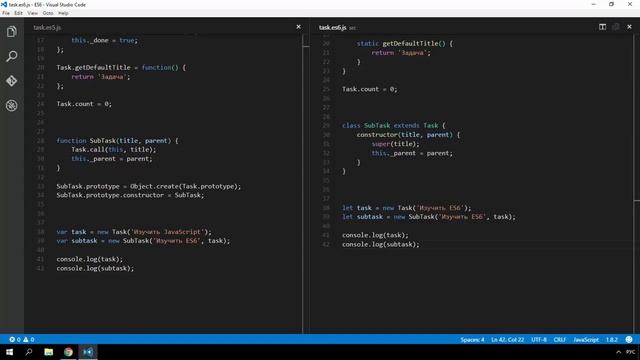This screenshot has height=360, width=640.
Task: Open the View menu
Action: 33,13
